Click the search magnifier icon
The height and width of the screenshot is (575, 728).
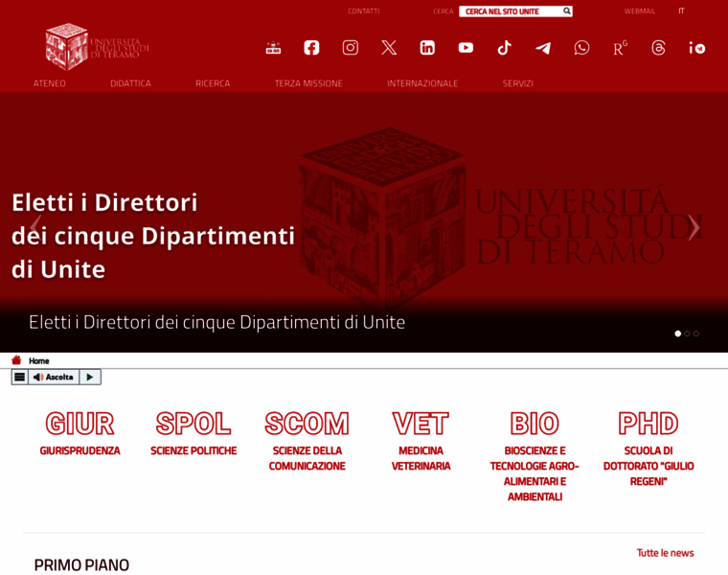[x=566, y=11]
